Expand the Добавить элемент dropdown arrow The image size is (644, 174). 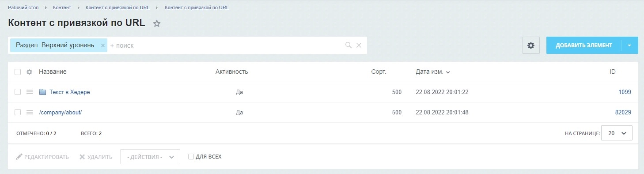tap(630, 45)
